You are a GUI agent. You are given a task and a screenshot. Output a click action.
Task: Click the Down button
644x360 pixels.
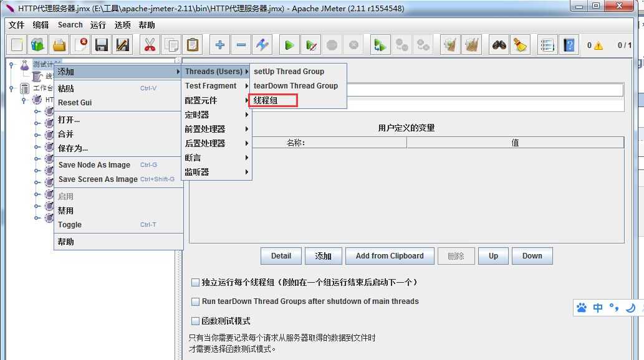(532, 256)
